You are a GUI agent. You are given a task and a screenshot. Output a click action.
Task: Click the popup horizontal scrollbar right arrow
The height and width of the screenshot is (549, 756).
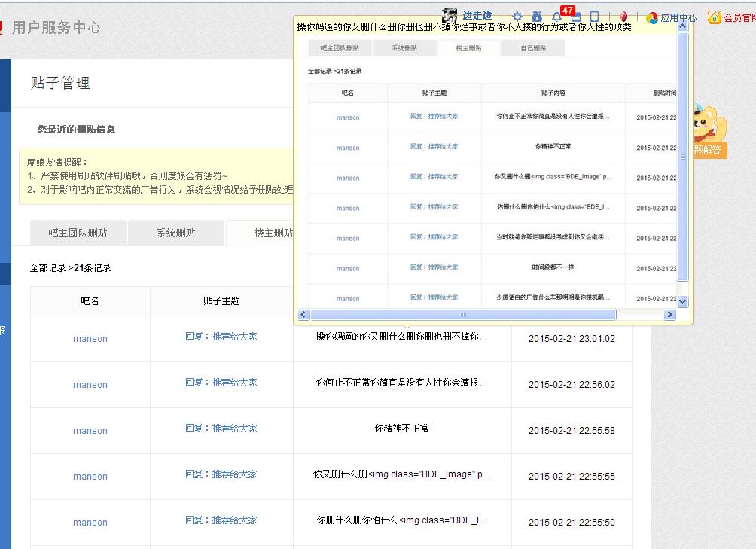pos(669,314)
